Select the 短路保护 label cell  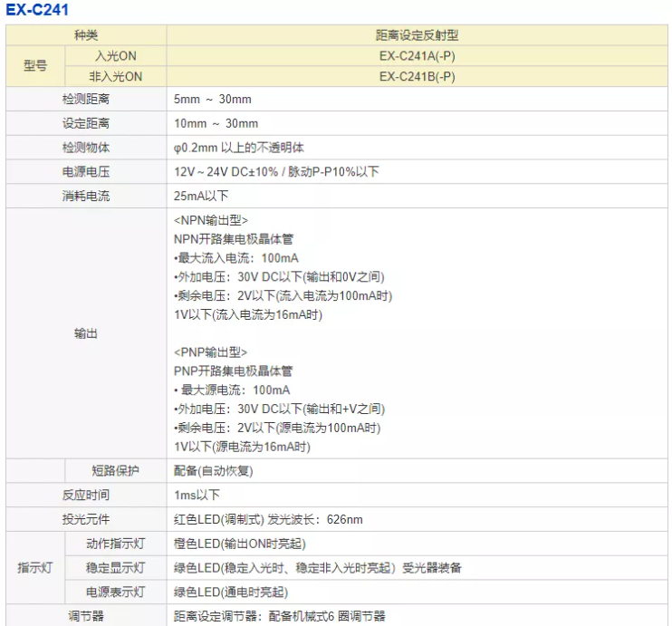coord(116,471)
